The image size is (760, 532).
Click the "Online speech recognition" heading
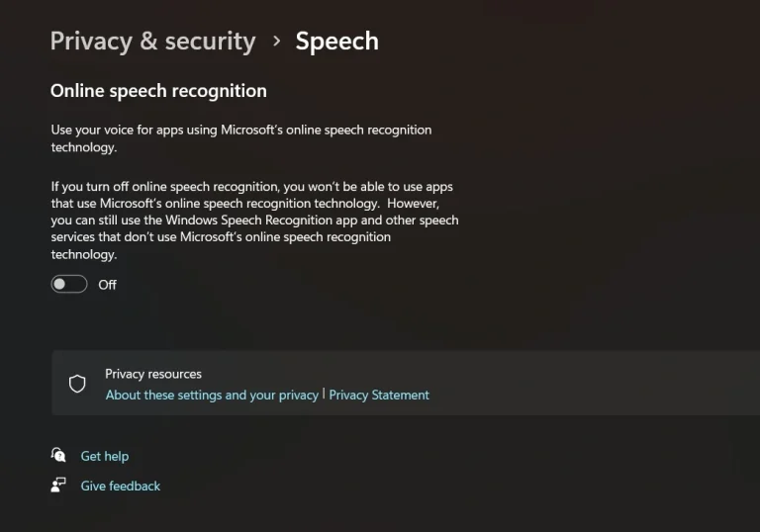[158, 90]
